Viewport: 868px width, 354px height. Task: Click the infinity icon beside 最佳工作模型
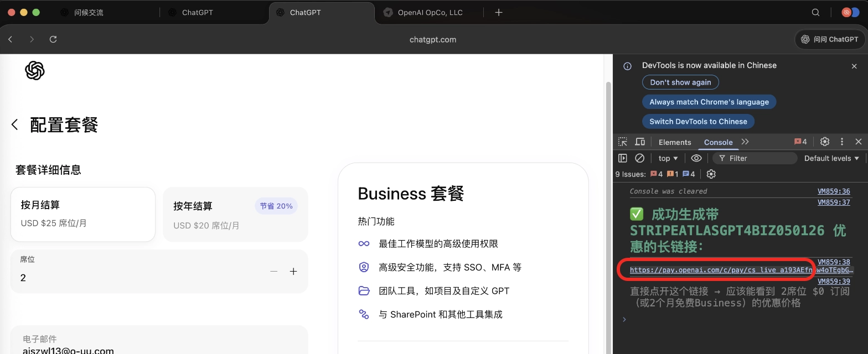click(x=364, y=243)
